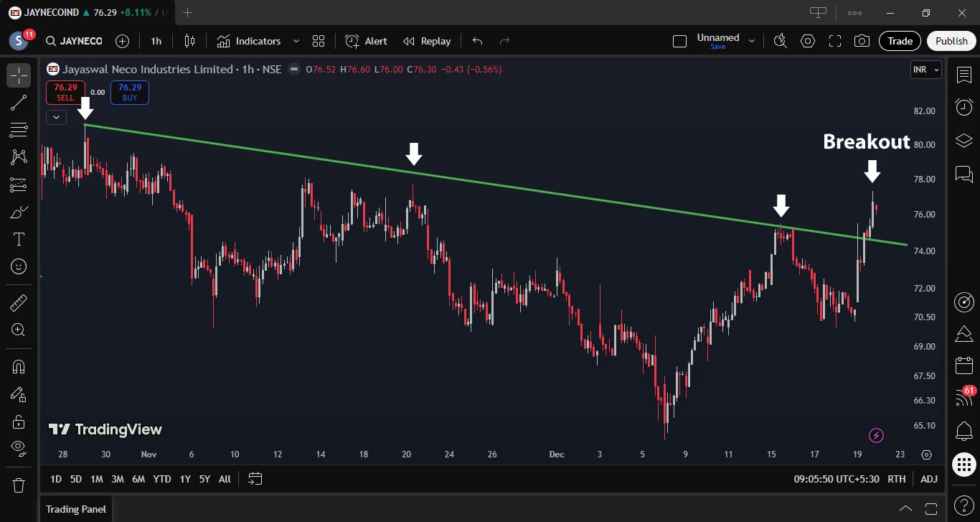Open the notifications bell icon
The image size is (980, 522).
(963, 431)
